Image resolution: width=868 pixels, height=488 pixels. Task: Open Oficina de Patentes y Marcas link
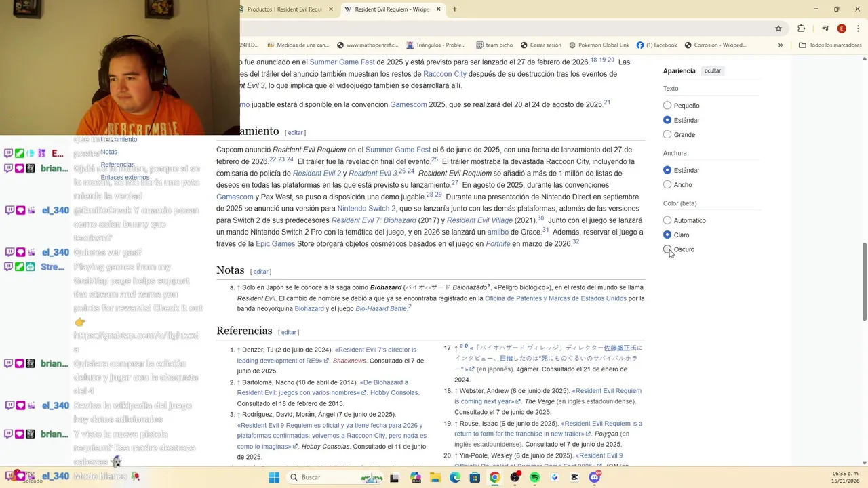coord(555,298)
